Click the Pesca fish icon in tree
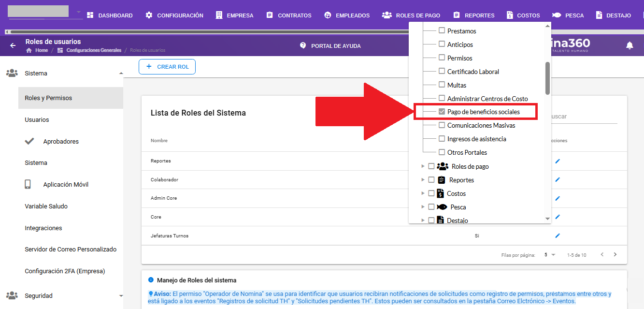Viewport: 644px width, 309px height. [442, 207]
